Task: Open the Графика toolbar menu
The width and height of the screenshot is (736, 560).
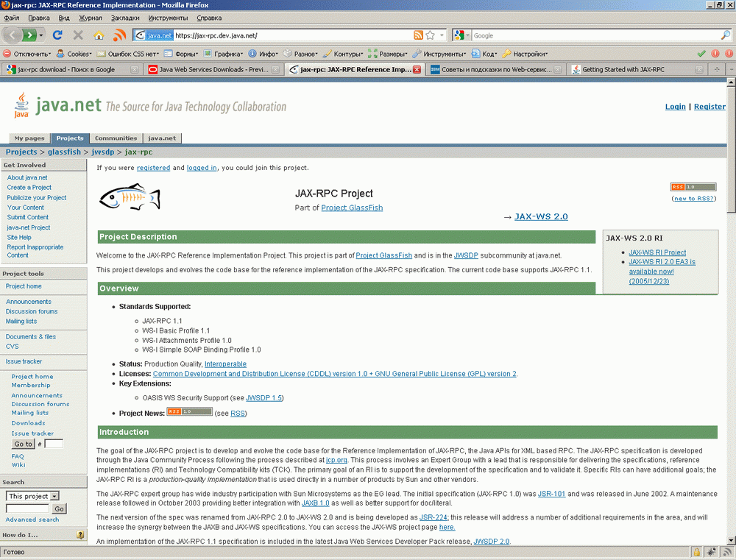Action: [224, 54]
